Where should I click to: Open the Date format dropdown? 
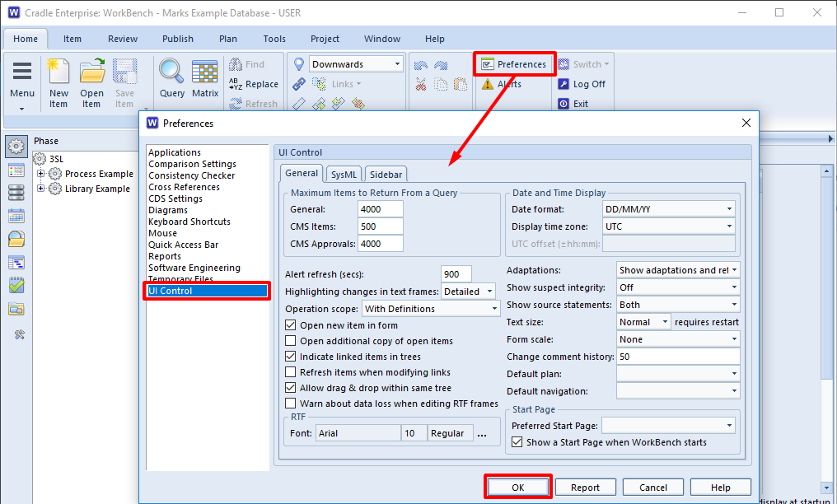click(669, 209)
